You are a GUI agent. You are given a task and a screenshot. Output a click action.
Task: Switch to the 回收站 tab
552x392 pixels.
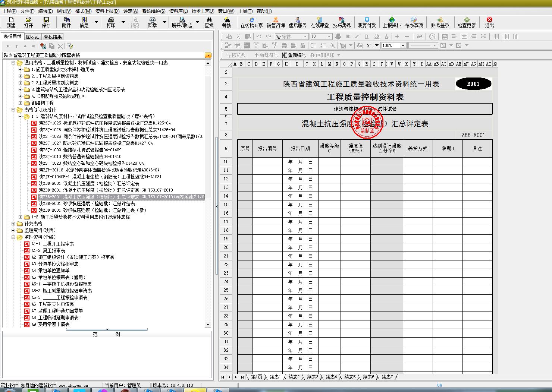pyautogui.click(x=33, y=37)
